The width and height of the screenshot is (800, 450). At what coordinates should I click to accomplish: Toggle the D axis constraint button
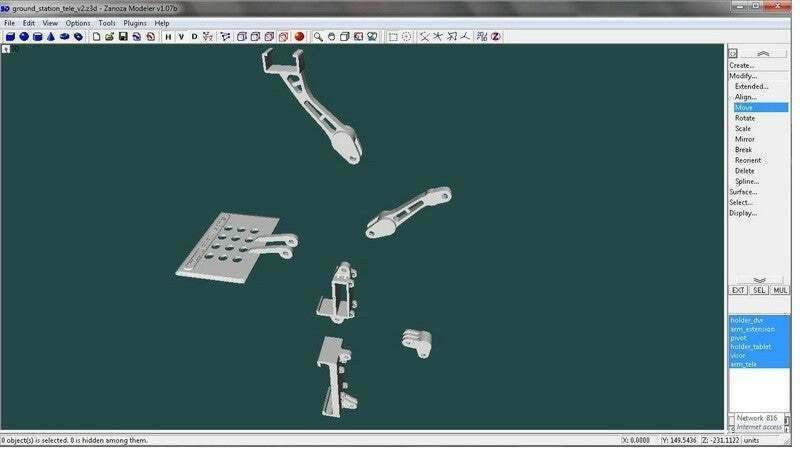(194, 37)
